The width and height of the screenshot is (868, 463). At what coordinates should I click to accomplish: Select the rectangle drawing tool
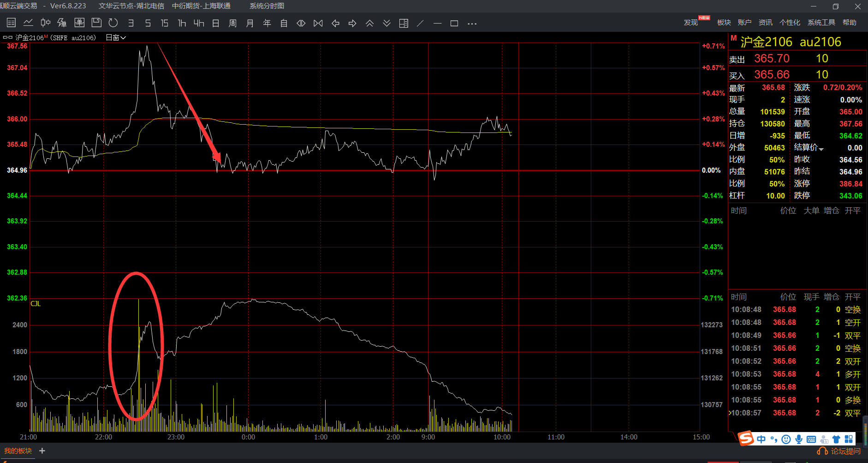coord(454,23)
